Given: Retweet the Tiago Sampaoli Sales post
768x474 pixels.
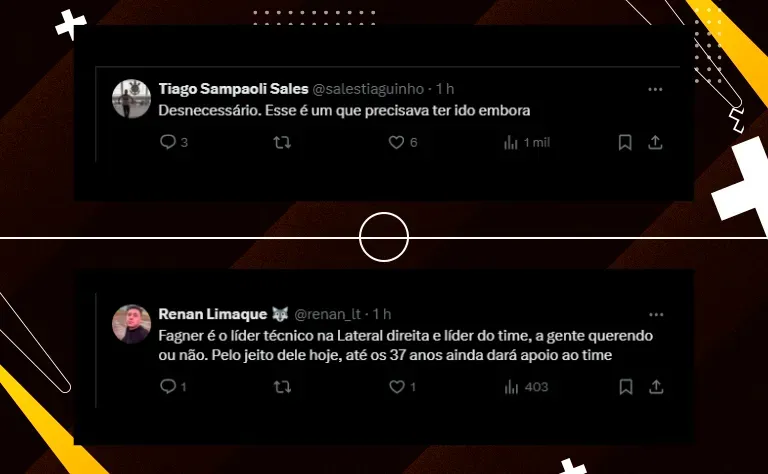Looking at the screenshot, I should point(282,142).
